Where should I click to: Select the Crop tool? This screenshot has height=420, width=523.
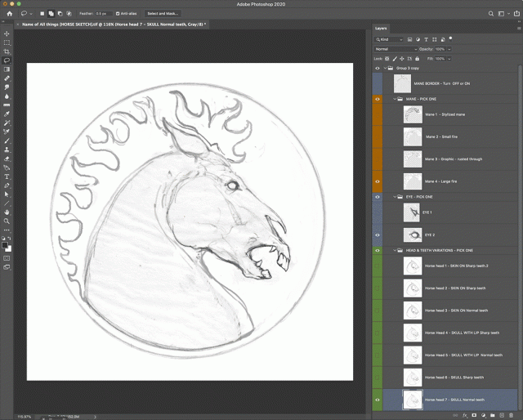click(7, 51)
